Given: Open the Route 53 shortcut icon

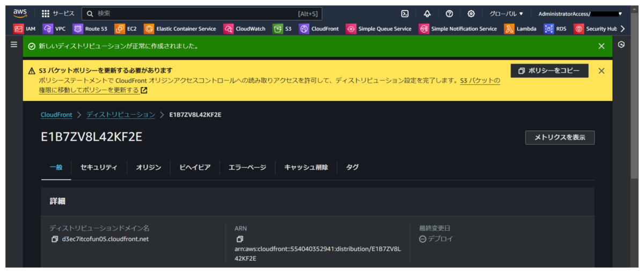Looking at the screenshot, I should (78, 29).
